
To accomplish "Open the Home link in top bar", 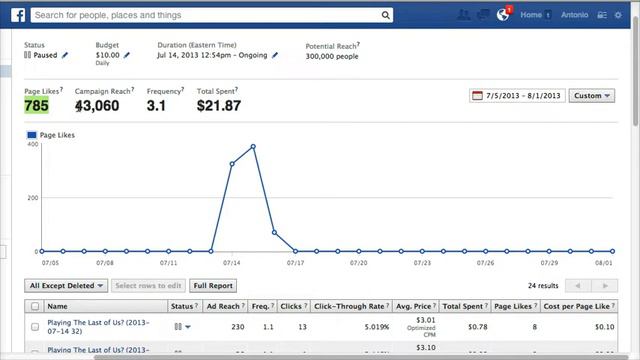I will pos(531,15).
